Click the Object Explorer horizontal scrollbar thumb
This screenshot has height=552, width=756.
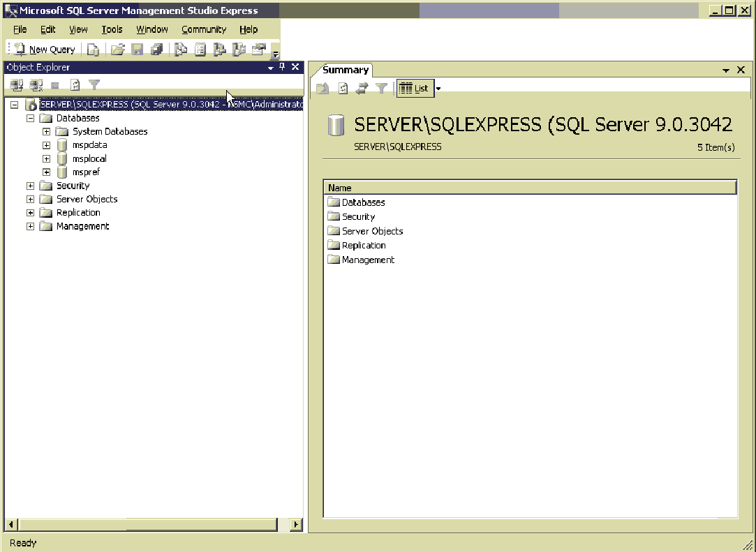click(148, 525)
